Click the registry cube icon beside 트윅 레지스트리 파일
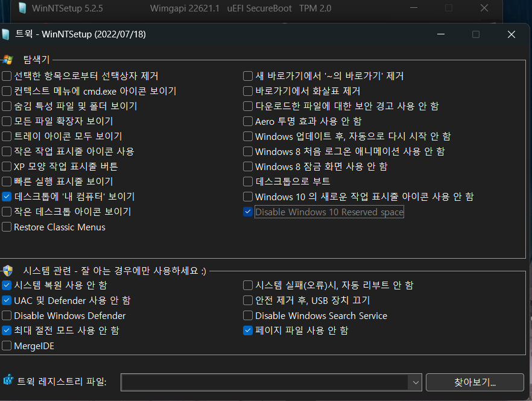 tap(8, 380)
